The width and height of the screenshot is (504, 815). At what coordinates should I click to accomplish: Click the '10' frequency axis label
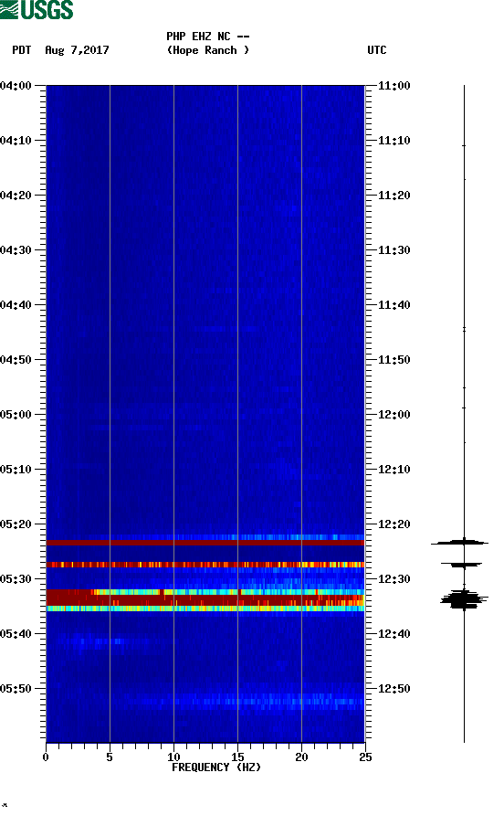click(173, 757)
